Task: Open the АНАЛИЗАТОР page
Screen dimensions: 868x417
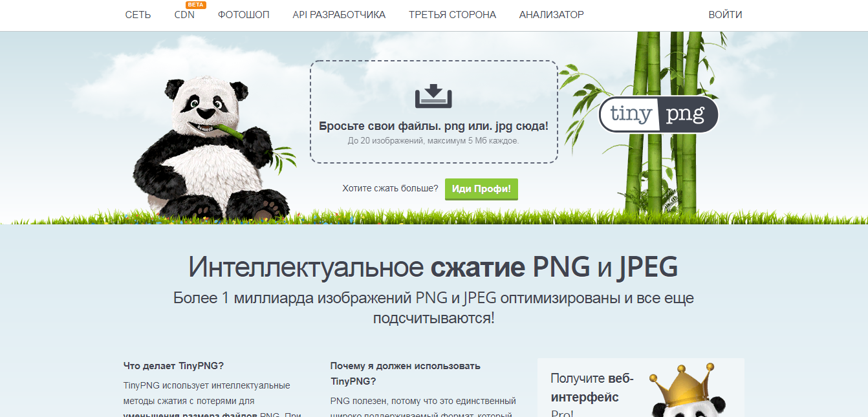Action: click(551, 15)
